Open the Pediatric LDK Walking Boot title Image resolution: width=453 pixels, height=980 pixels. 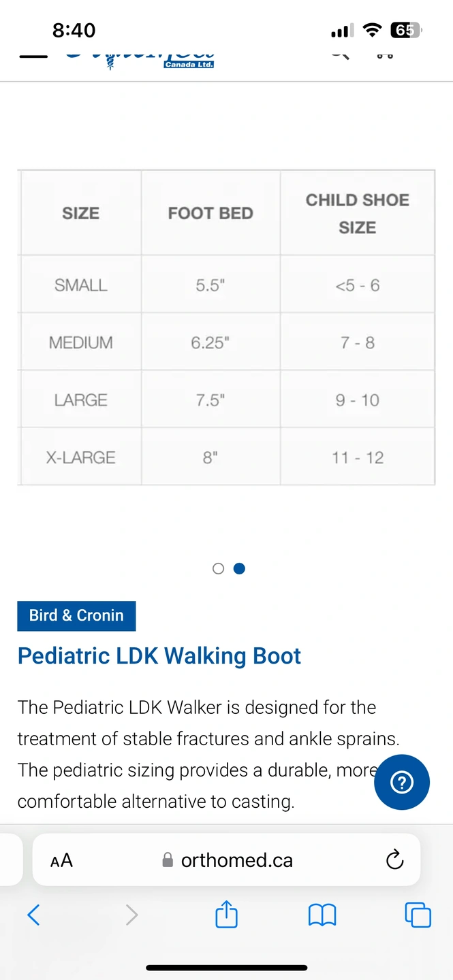(x=159, y=656)
